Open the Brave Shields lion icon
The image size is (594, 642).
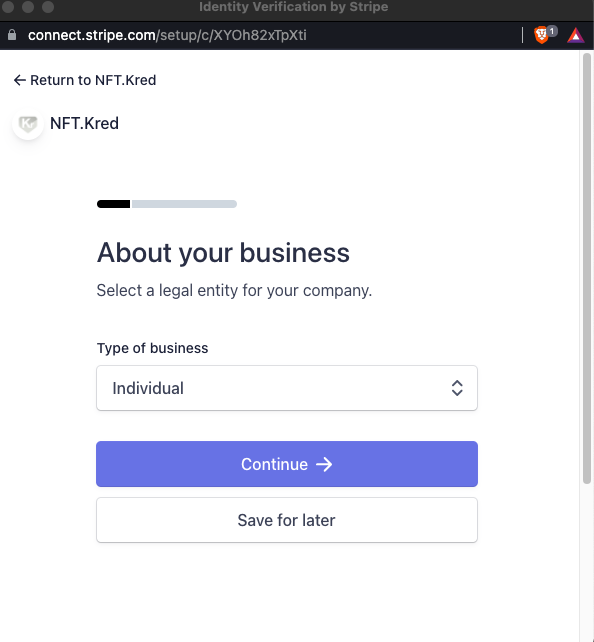(541, 35)
